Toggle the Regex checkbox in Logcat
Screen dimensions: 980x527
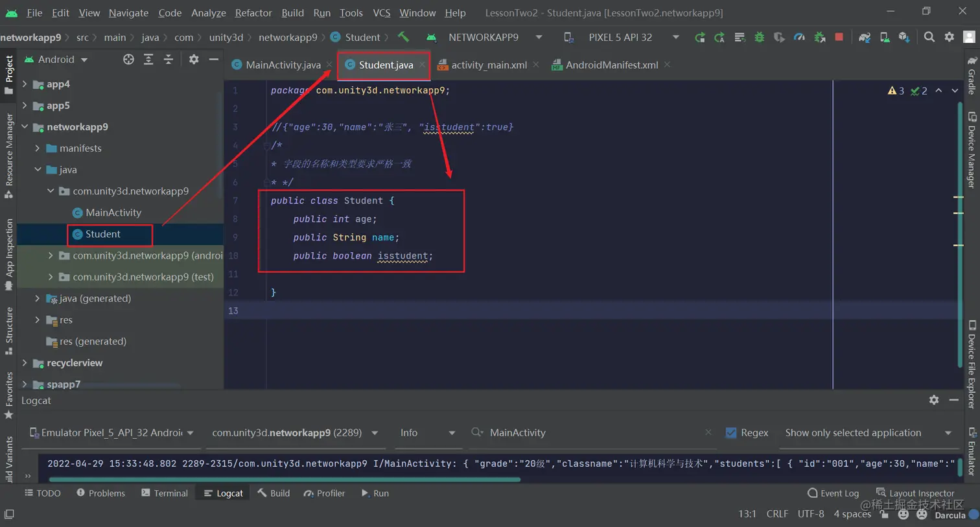(731, 432)
